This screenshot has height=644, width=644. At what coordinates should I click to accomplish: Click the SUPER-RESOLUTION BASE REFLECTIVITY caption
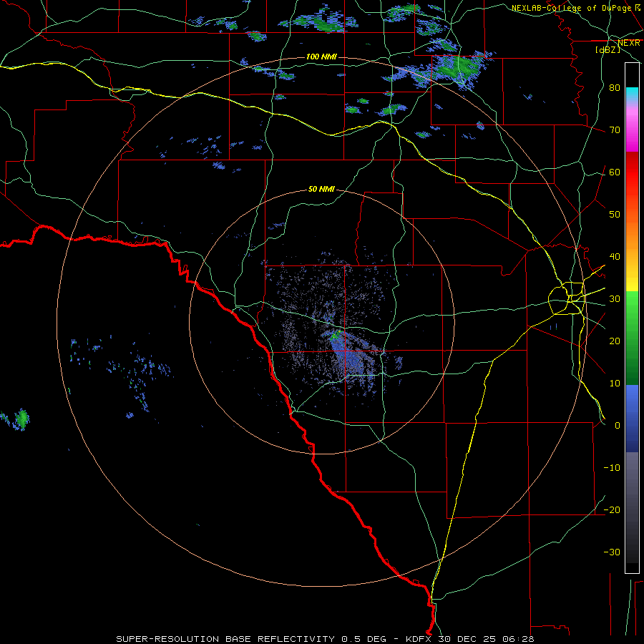pos(225,639)
